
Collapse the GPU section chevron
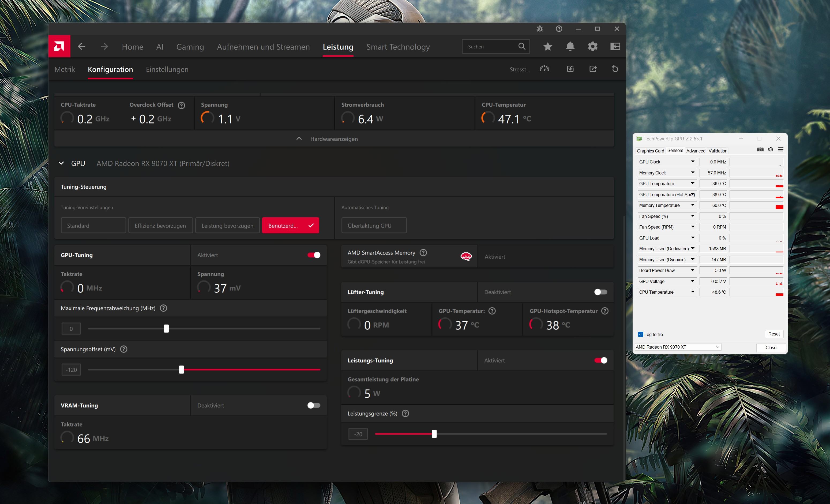[61, 163]
